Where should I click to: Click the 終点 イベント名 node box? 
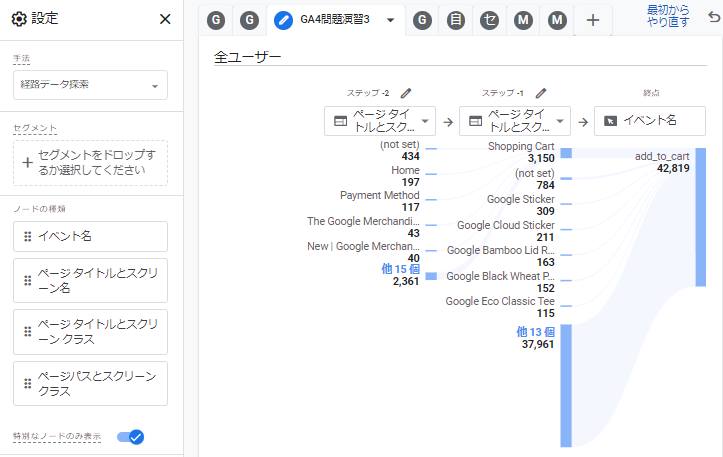point(650,121)
